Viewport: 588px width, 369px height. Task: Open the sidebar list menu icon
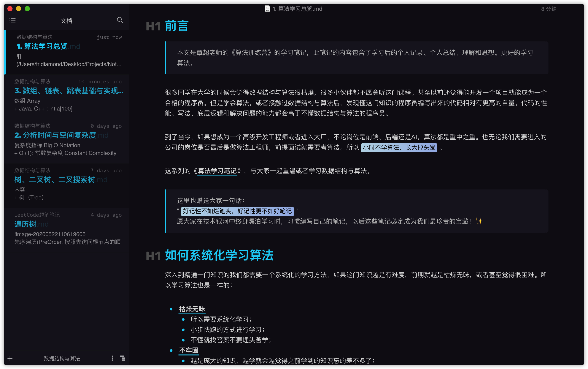point(13,20)
